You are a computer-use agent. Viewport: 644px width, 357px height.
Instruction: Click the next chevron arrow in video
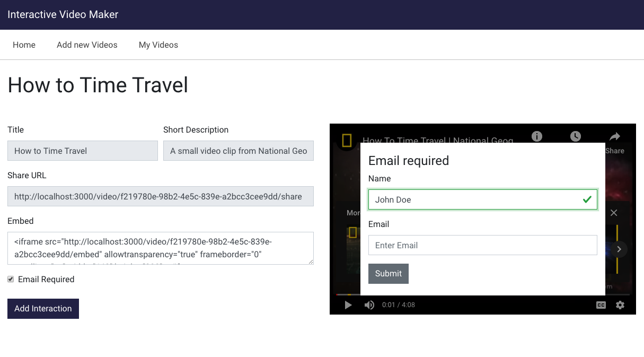pos(619,249)
